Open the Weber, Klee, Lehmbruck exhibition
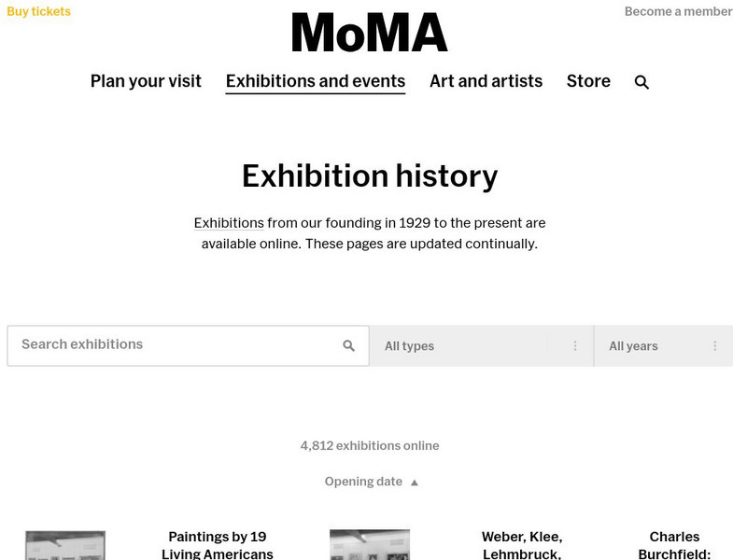Image resolution: width=733 pixels, height=560 pixels. [522, 545]
